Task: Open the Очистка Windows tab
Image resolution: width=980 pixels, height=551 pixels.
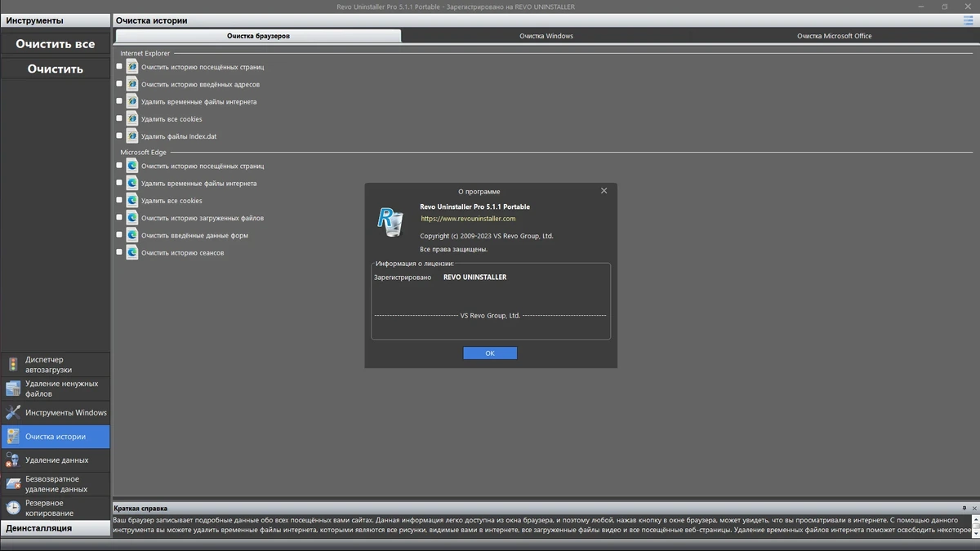Action: pos(546,36)
